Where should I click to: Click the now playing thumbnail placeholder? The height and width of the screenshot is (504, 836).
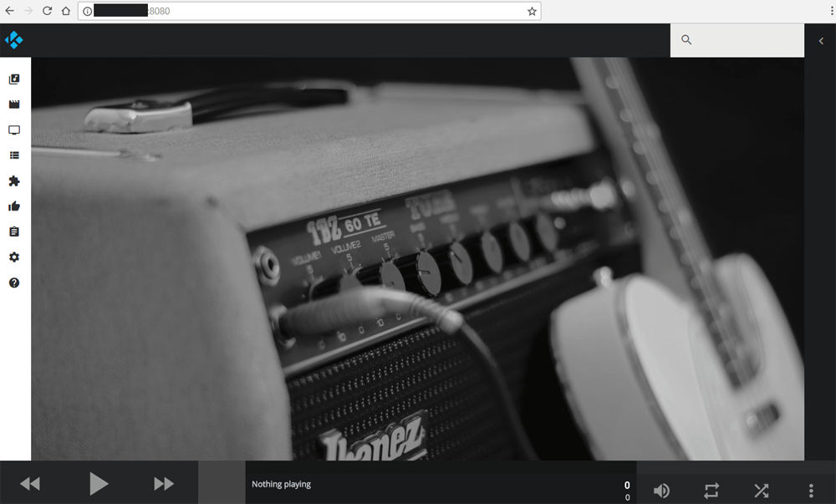222,482
